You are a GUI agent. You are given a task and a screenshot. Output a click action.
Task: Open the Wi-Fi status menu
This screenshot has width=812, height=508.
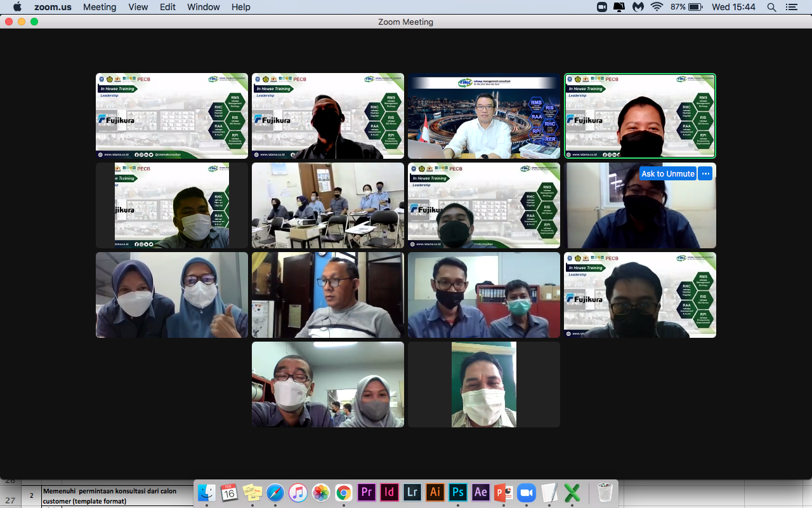click(x=657, y=7)
